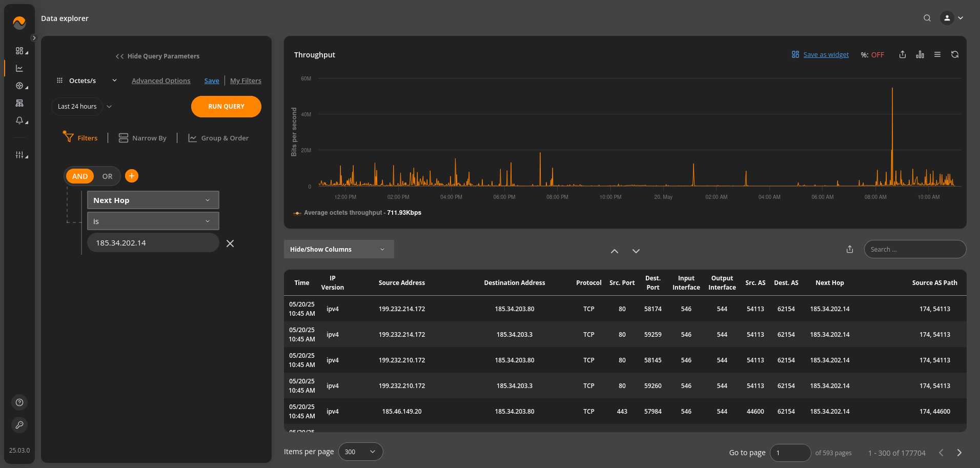Click the Go to page input field
Screen dimensions: 980x468
(790, 453)
